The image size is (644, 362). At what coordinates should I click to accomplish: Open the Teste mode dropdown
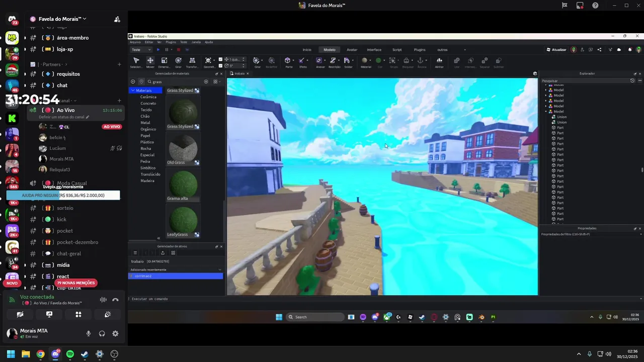141,50
